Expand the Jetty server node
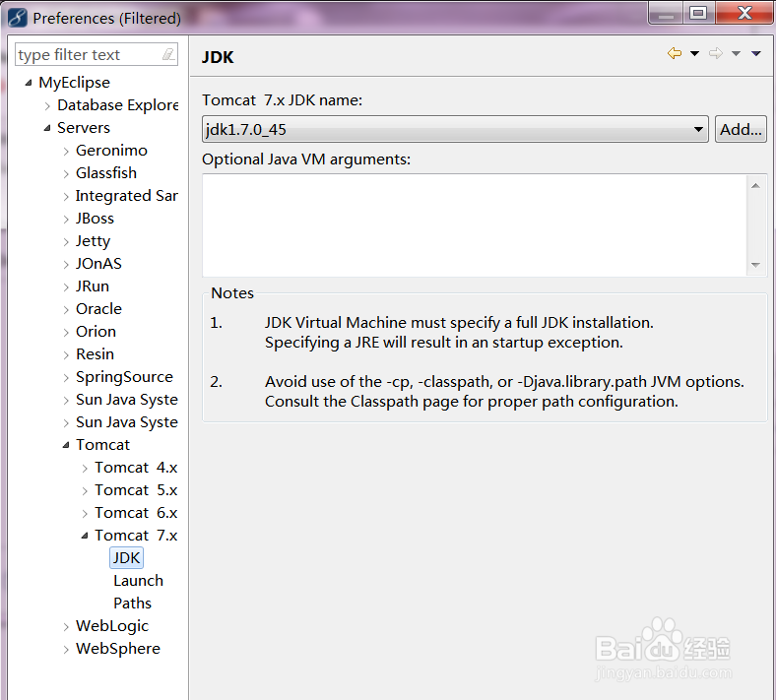 pyautogui.click(x=66, y=242)
